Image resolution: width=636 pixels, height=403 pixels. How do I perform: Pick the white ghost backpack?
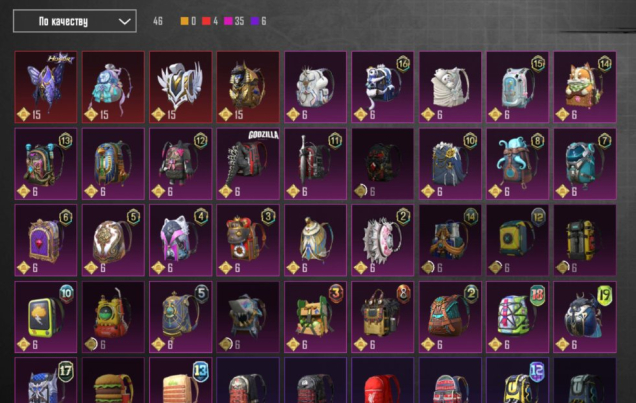click(x=450, y=87)
